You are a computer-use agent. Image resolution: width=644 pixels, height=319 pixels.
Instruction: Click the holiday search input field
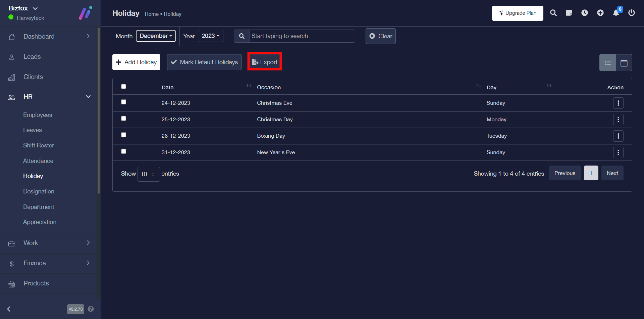tap(302, 36)
